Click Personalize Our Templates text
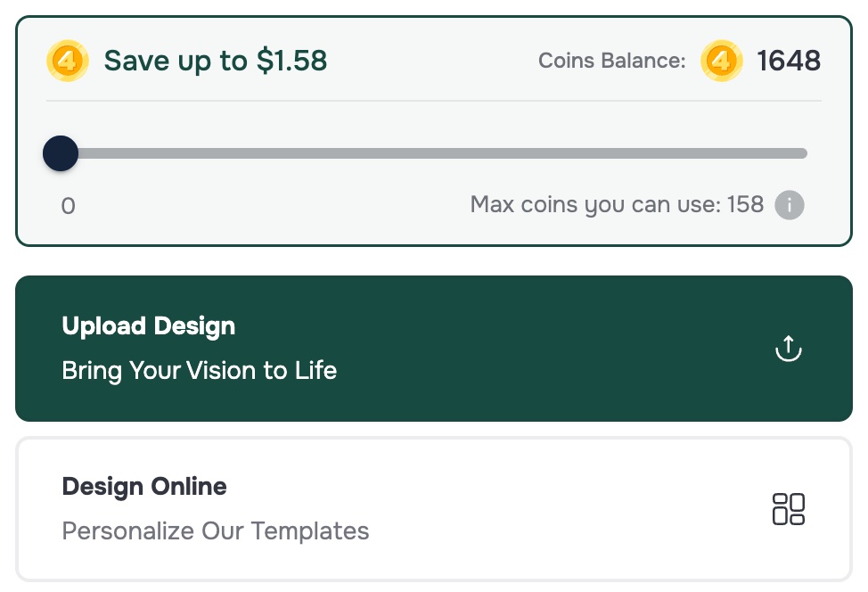This screenshot has height=592, width=868. 215,530
